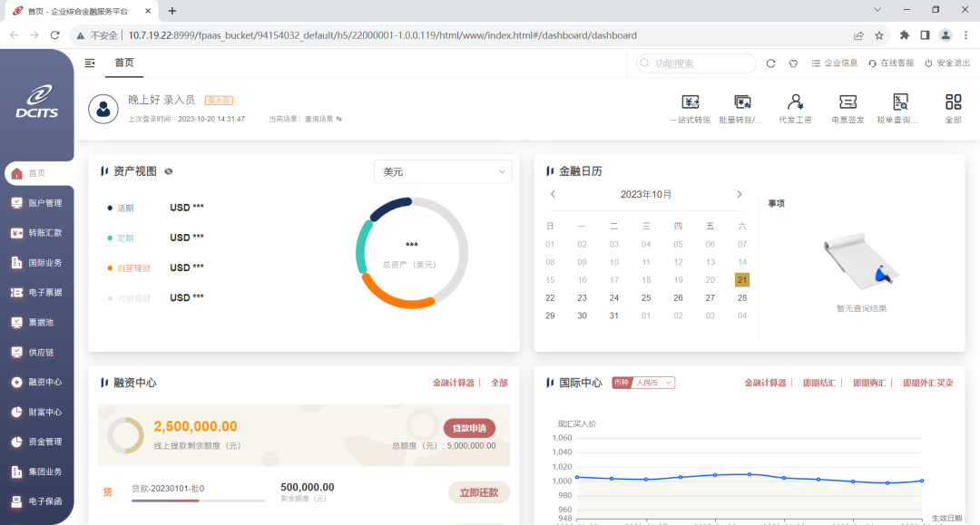Go to next month in 金融日历
The height and width of the screenshot is (525, 980).
739,194
